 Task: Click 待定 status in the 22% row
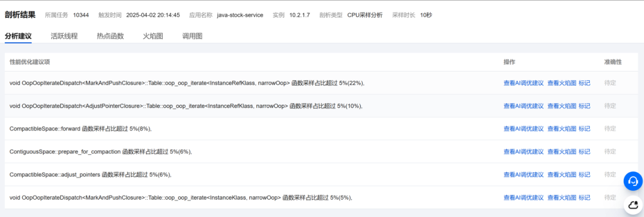point(610,83)
